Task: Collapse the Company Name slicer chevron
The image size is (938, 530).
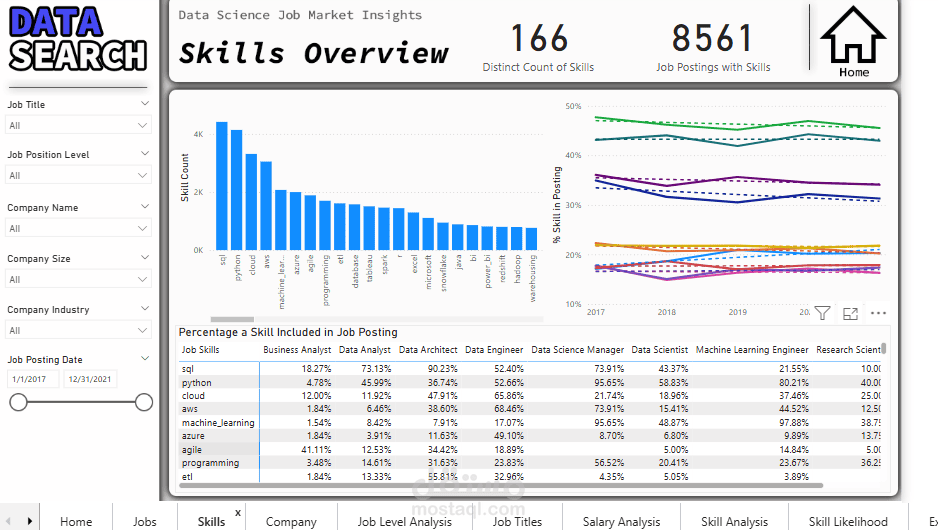Action: pos(145,207)
